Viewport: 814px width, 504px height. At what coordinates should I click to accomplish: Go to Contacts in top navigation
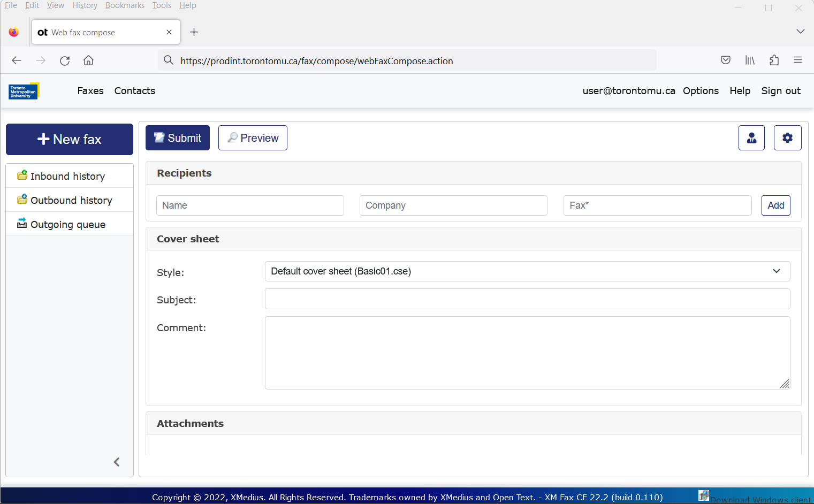(x=135, y=91)
